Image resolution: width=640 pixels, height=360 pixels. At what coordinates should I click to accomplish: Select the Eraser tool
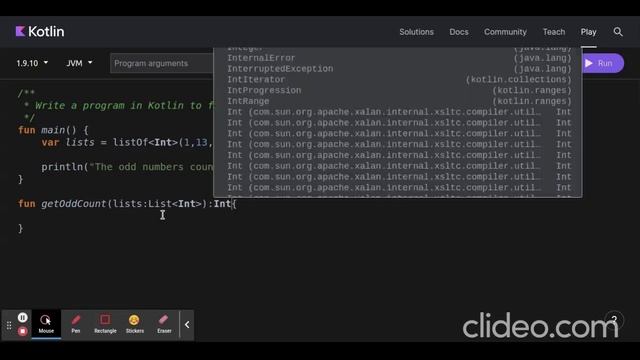(164, 324)
